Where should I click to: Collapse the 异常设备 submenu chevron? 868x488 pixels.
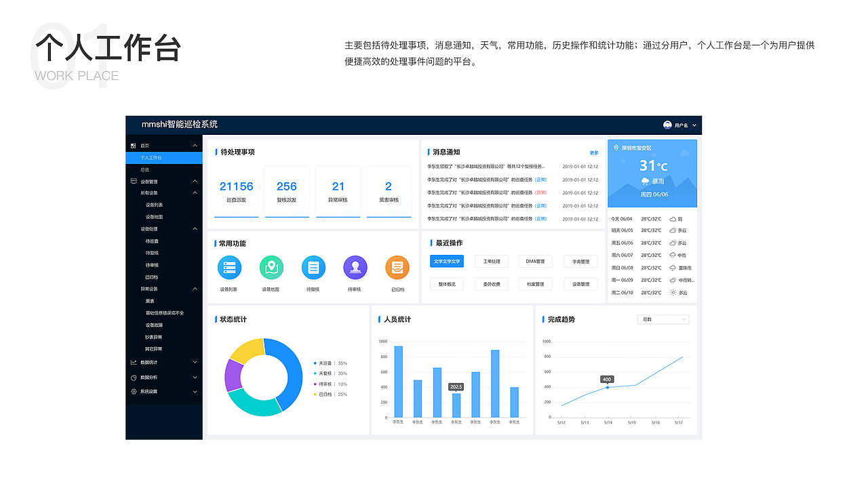[195, 289]
